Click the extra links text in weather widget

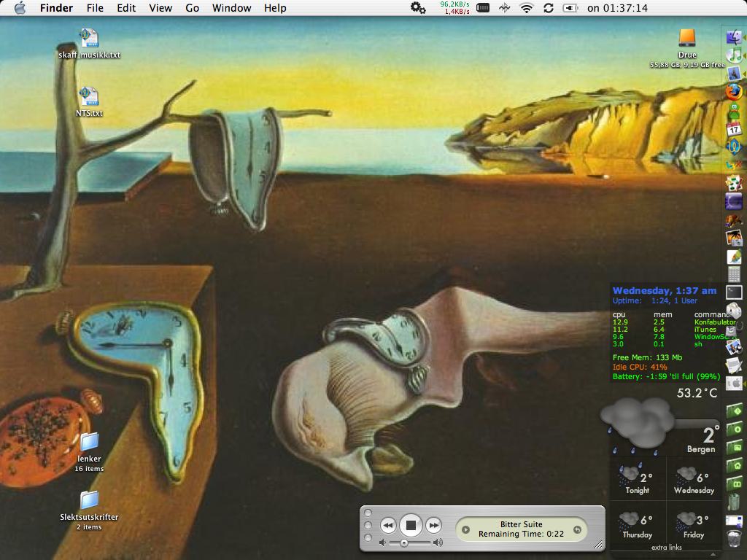coord(665,548)
